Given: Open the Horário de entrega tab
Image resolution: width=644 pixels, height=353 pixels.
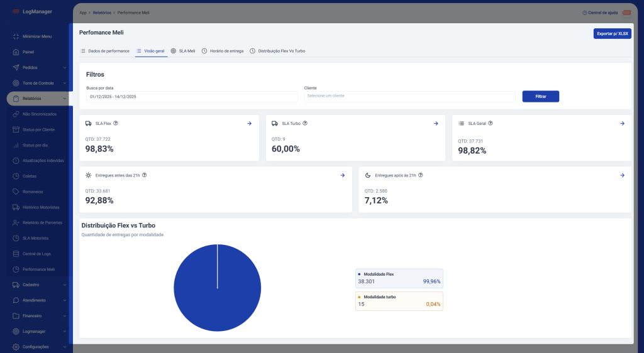Looking at the screenshot, I should (223, 51).
